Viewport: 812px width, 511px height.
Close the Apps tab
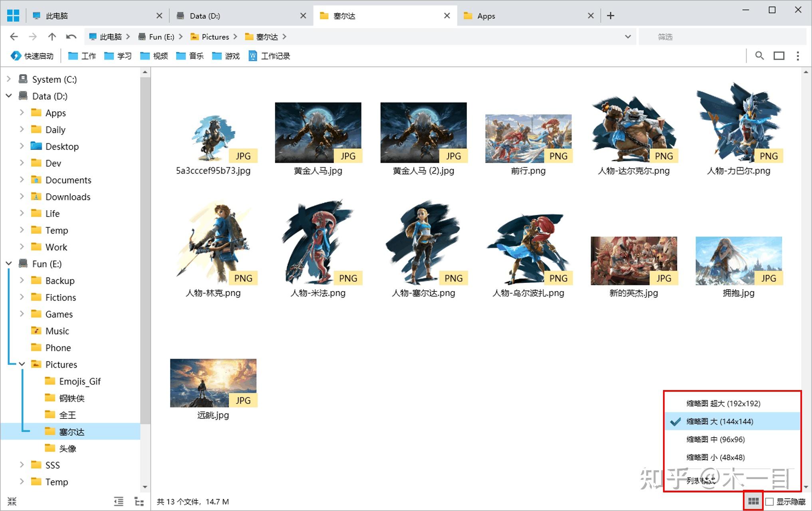(x=591, y=16)
